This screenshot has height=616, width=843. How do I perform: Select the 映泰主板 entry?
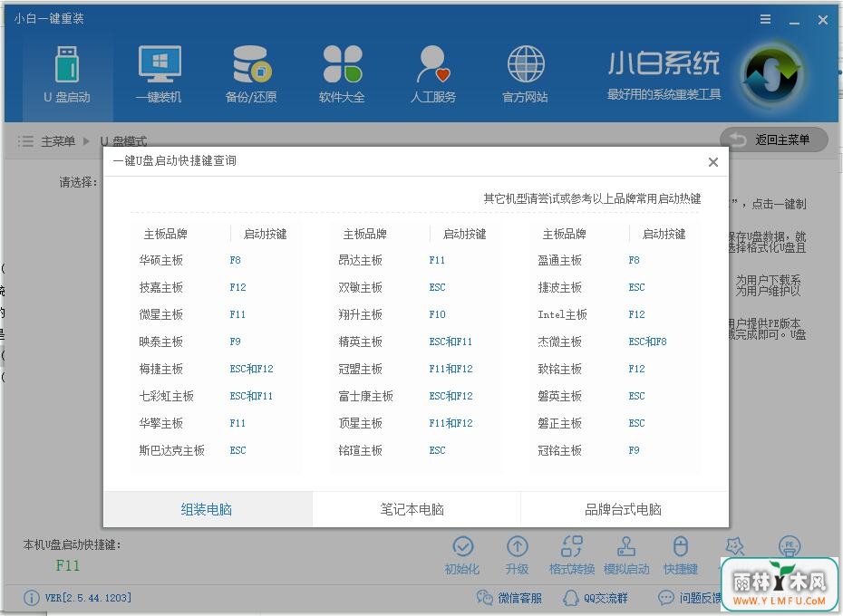(x=160, y=342)
